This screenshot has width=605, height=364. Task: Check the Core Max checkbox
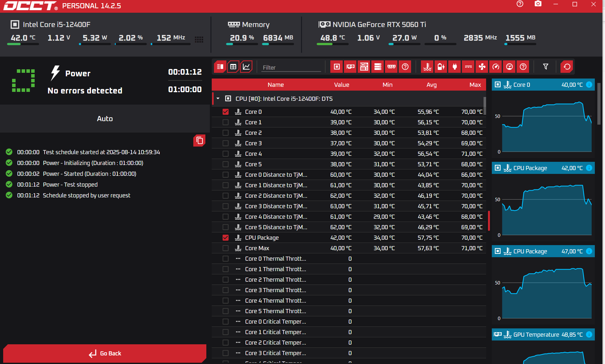(225, 248)
